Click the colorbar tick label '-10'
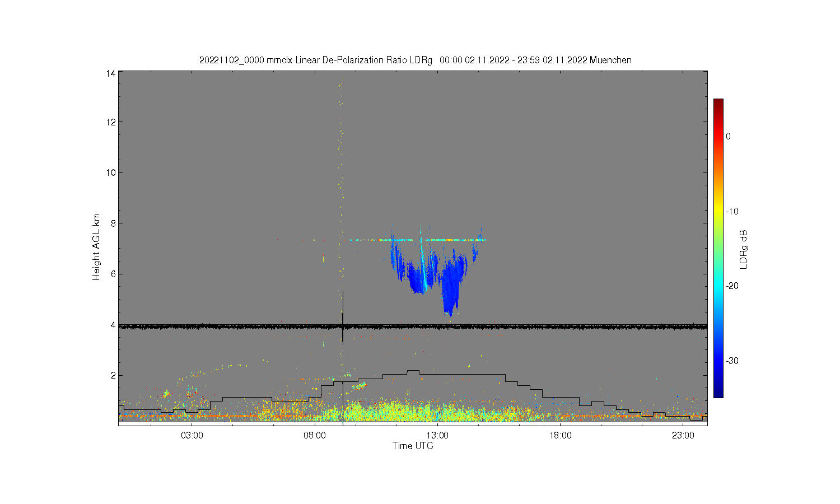The image size is (840, 504). [x=731, y=211]
